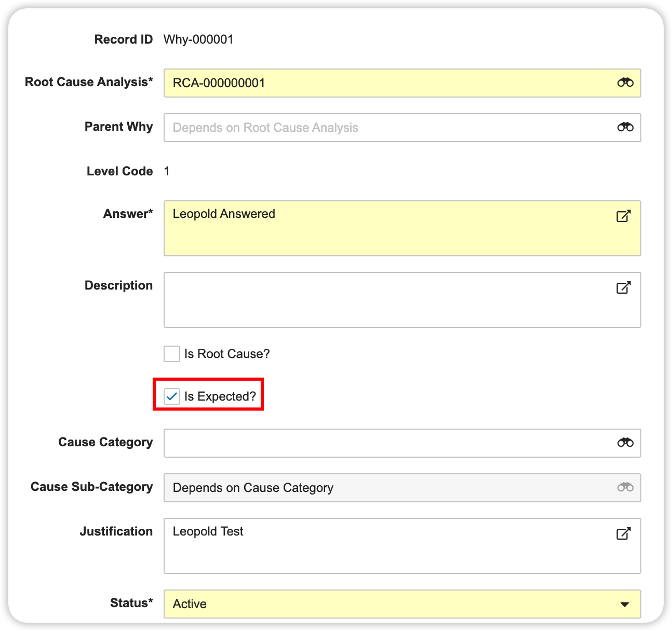Click on the "Leopold Answered" answer text
Viewport: 672px width, 631px height.
(x=224, y=214)
